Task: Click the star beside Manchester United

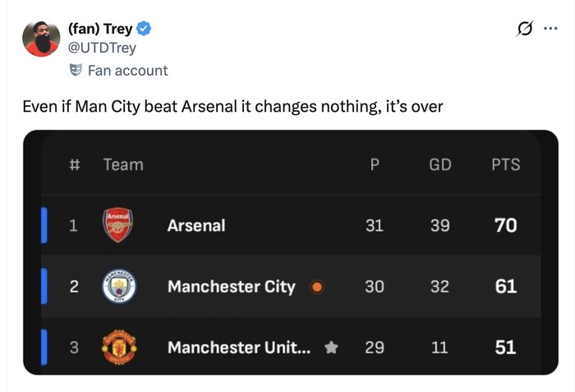Action: [331, 348]
